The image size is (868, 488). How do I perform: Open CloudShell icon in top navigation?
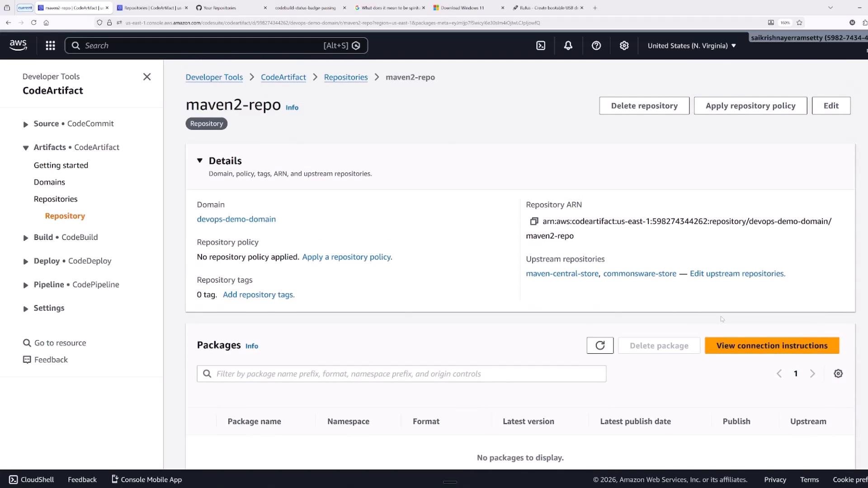541,46
